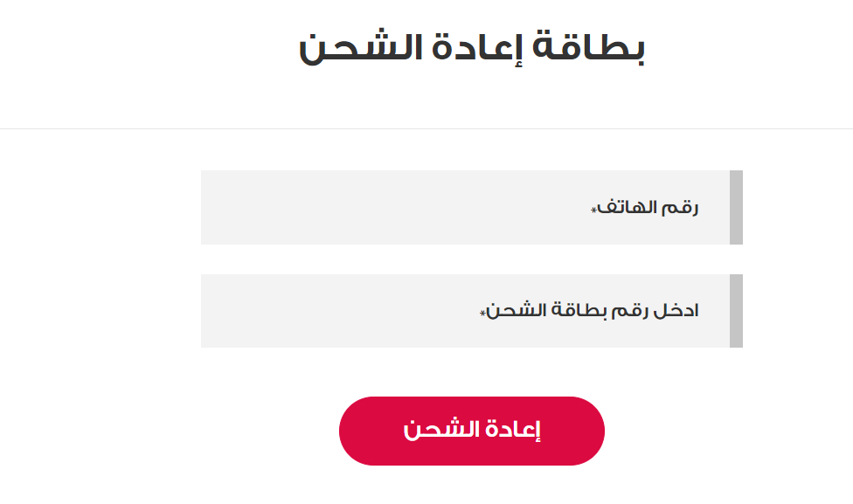This screenshot has height=504, width=853.
Task: Click the required asterisk beside رقم الهاتف
Action: point(593,211)
